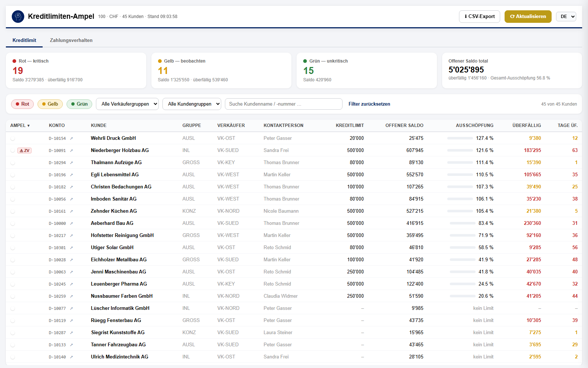Open account D-10000 via arrow icon
The width and height of the screenshot is (588, 368).
tap(71, 223)
